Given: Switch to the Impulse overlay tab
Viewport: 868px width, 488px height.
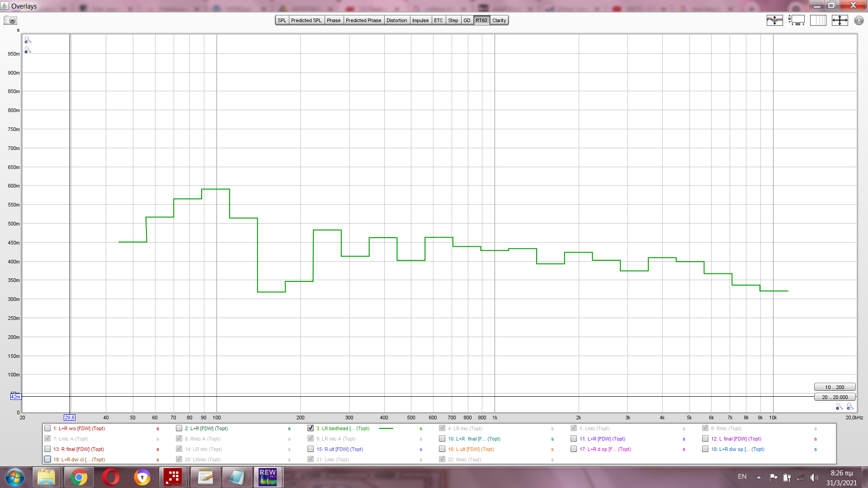Looking at the screenshot, I should tap(420, 20).
